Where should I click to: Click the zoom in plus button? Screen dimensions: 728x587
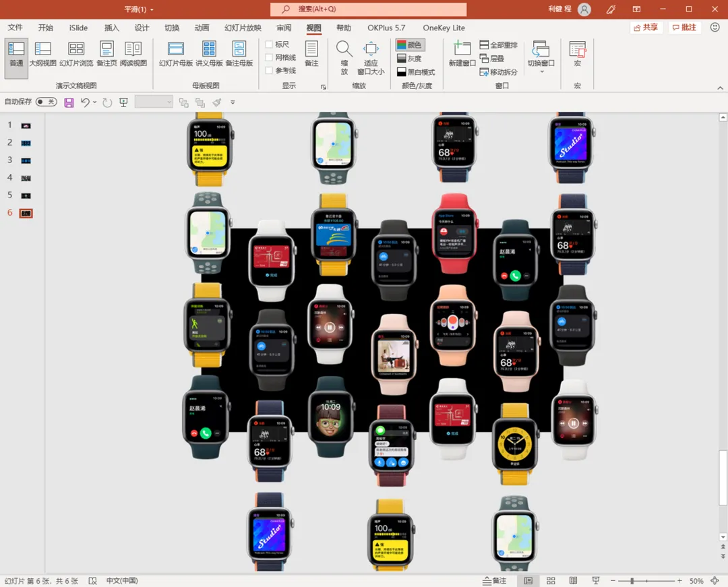pos(679,580)
